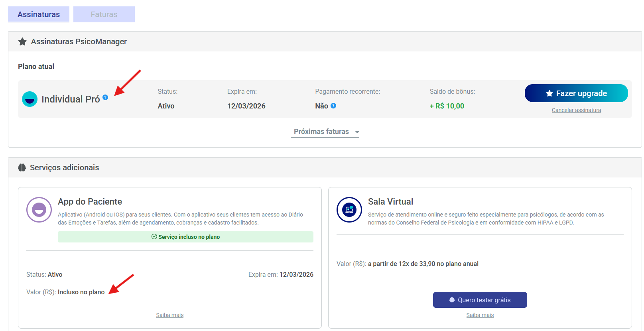This screenshot has height=331, width=644.
Task: Click the Assinaturas PsicoManager section heading
Action: point(79,42)
